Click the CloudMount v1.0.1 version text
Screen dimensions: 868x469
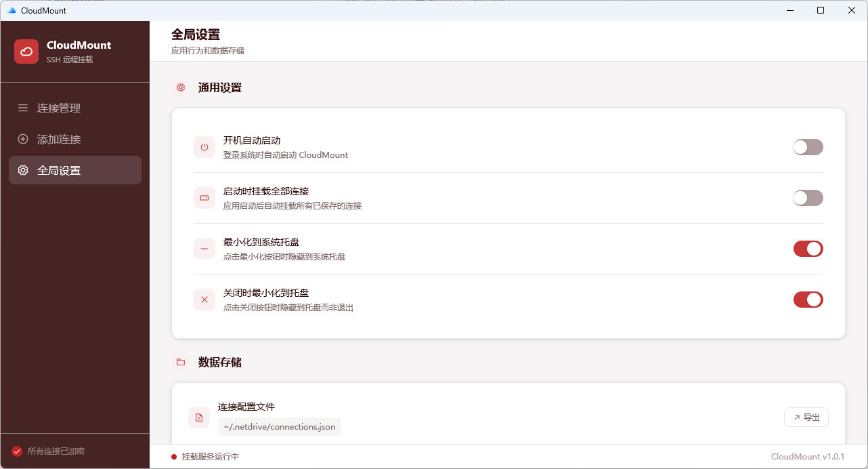tap(808, 457)
